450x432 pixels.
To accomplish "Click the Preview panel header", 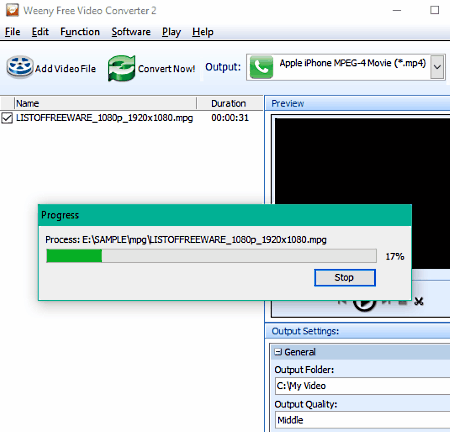I will pyautogui.click(x=358, y=103).
